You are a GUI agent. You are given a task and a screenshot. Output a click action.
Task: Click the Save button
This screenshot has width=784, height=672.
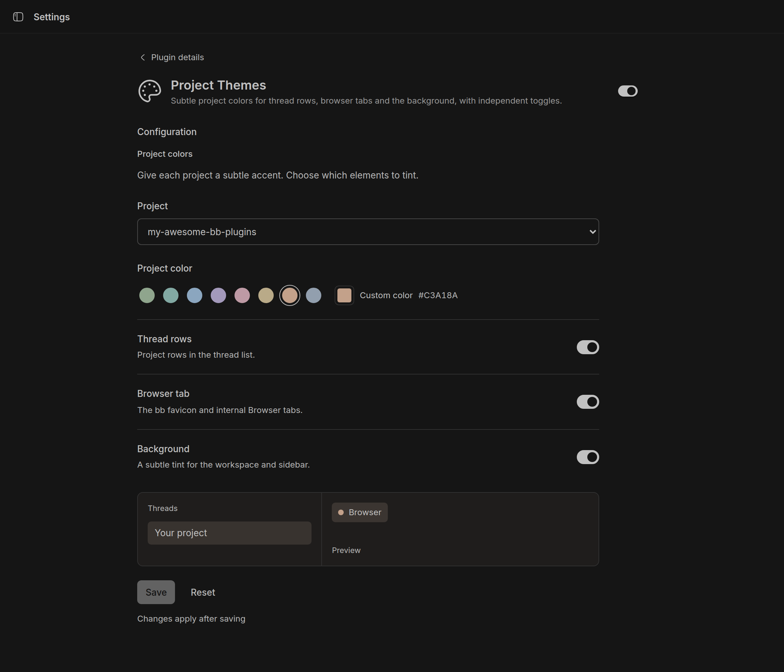coord(156,592)
